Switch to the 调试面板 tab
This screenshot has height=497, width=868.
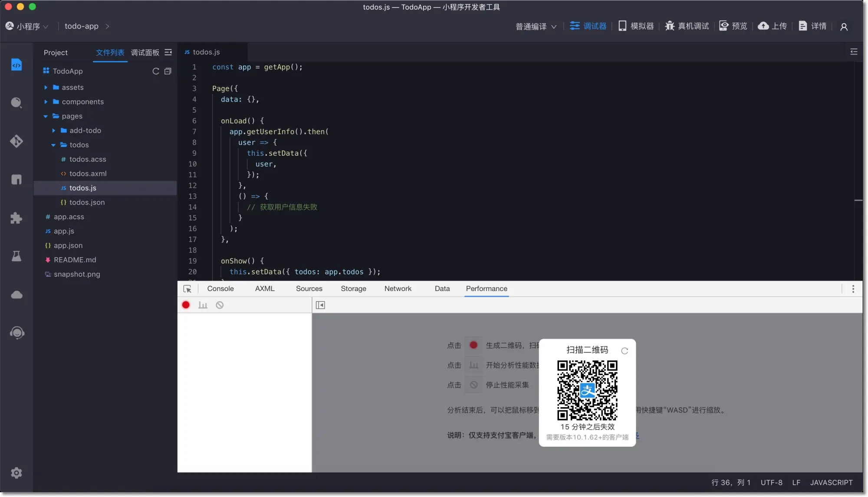145,52
